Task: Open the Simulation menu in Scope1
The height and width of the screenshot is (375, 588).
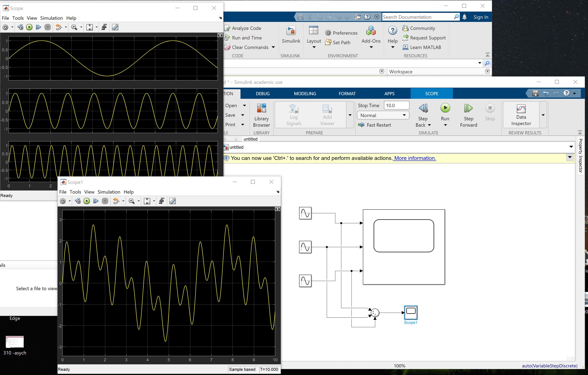Action: [109, 192]
